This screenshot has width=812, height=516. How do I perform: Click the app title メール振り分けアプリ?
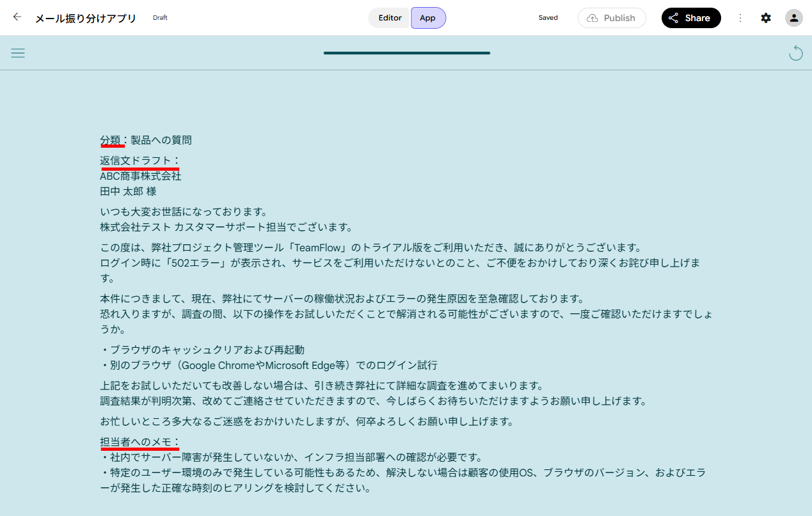click(x=86, y=18)
